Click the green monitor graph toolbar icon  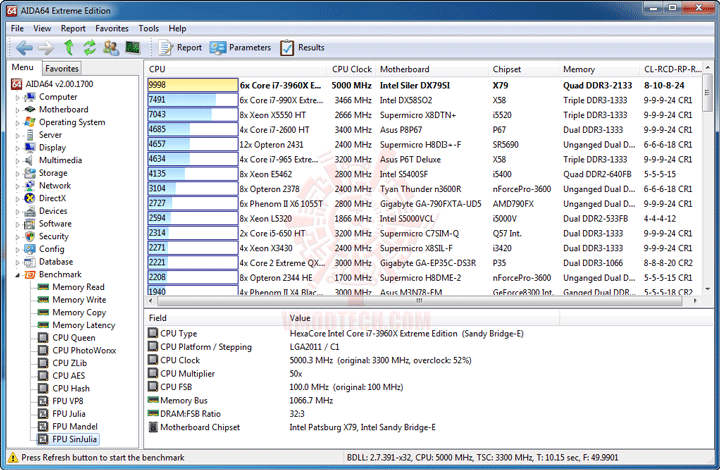(133, 47)
